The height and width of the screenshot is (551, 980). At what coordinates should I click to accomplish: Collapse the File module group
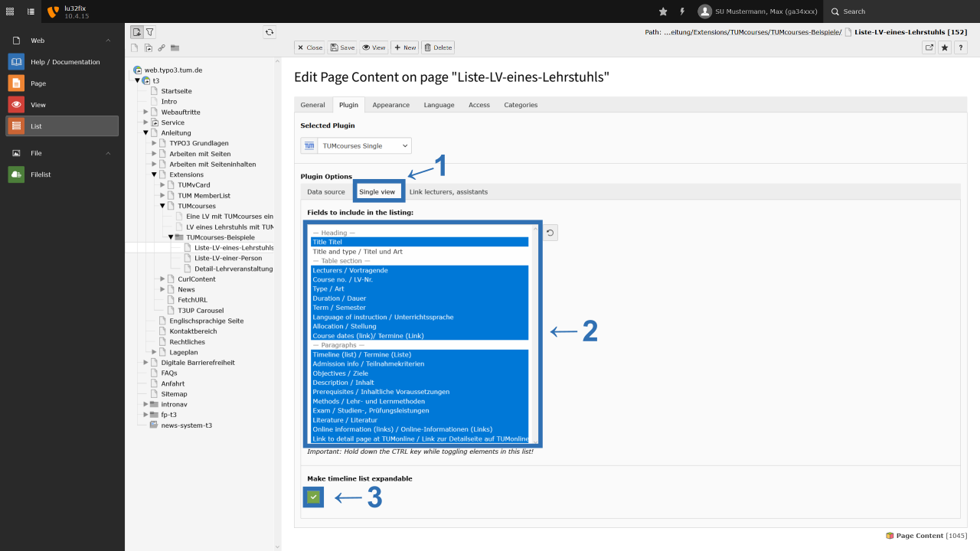pos(108,153)
